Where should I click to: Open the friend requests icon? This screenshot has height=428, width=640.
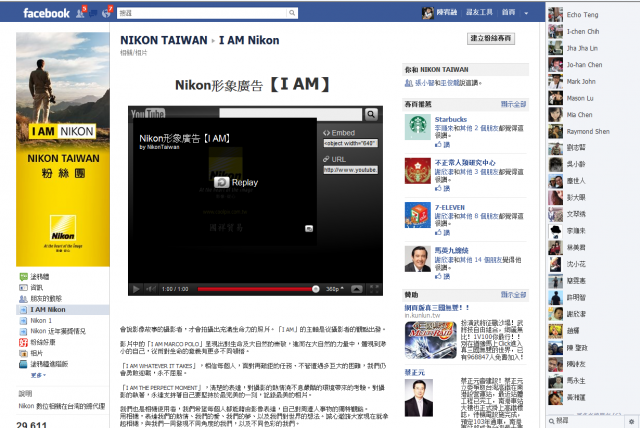click(x=80, y=13)
